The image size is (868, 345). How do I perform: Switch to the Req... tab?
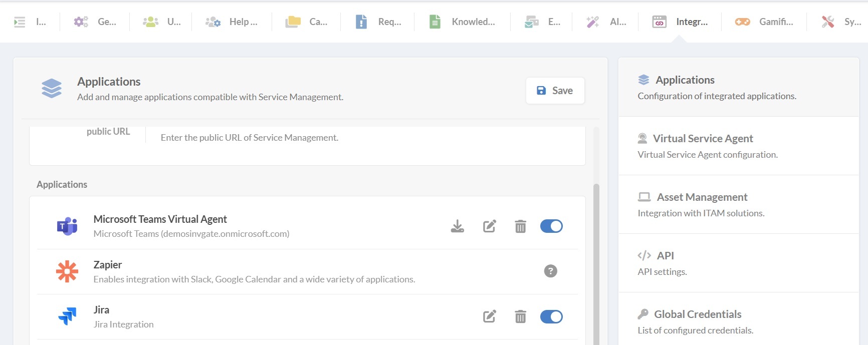(x=378, y=22)
